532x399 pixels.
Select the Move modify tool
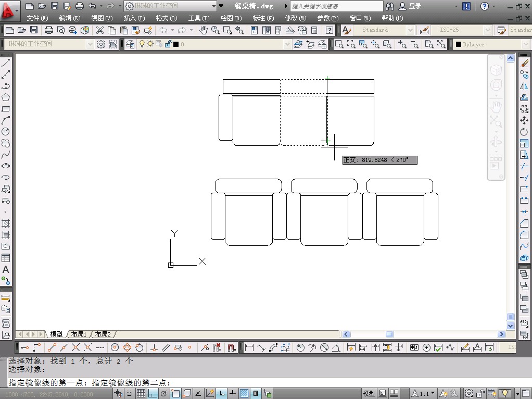524,120
